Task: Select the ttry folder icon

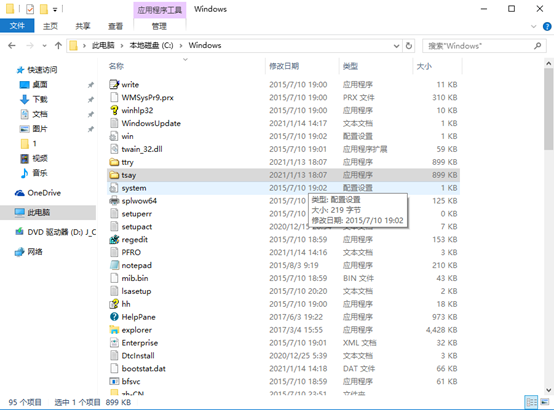Action: tap(114, 162)
